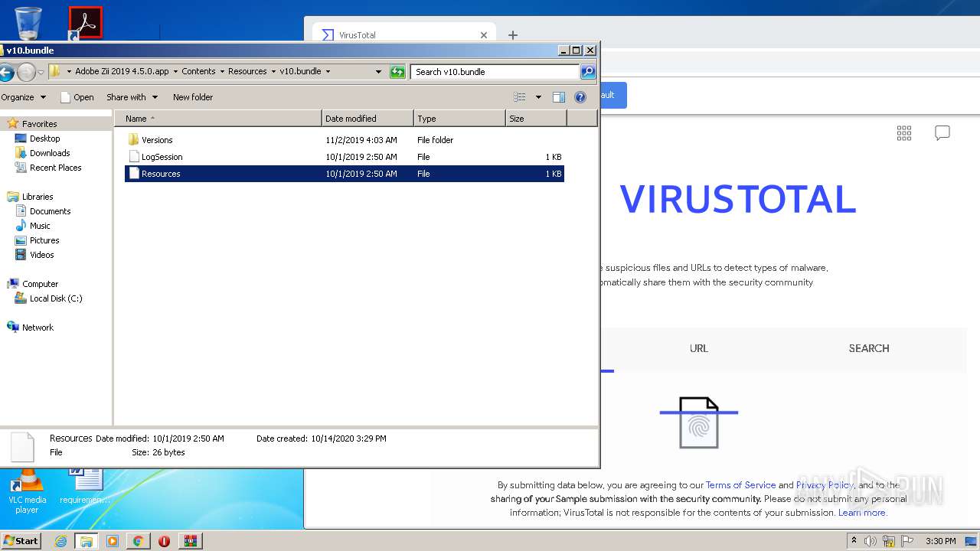Open the Videos library
Viewport: 980px width, 551px height.
pyautogui.click(x=41, y=255)
